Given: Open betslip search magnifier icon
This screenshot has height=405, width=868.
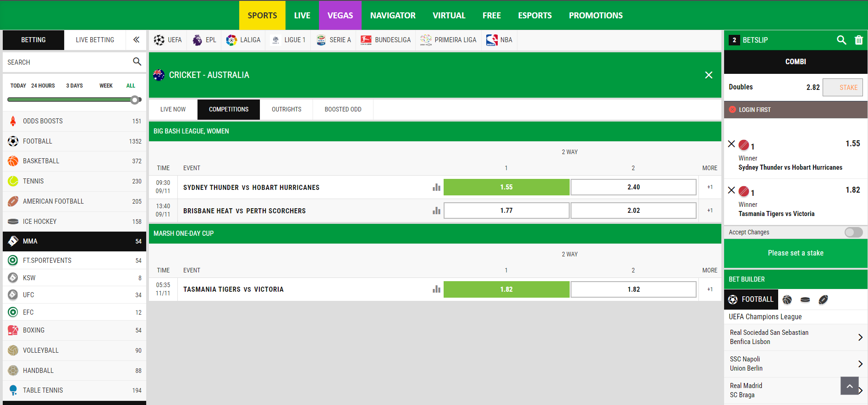Looking at the screenshot, I should [841, 40].
